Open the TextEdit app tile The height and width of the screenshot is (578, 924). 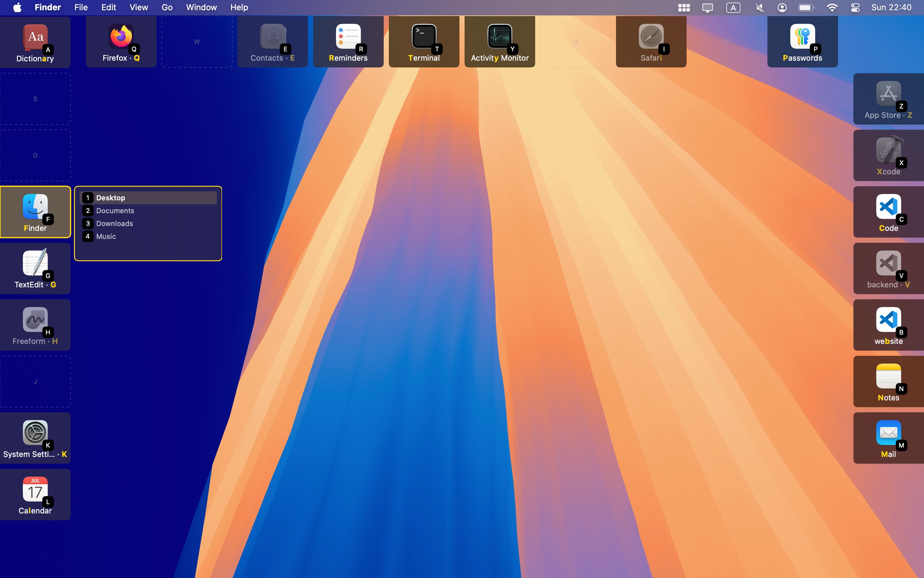(x=35, y=269)
